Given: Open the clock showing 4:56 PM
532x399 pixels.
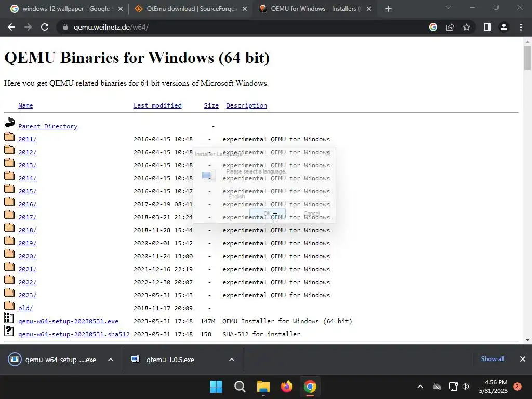Looking at the screenshot, I should 493,387.
